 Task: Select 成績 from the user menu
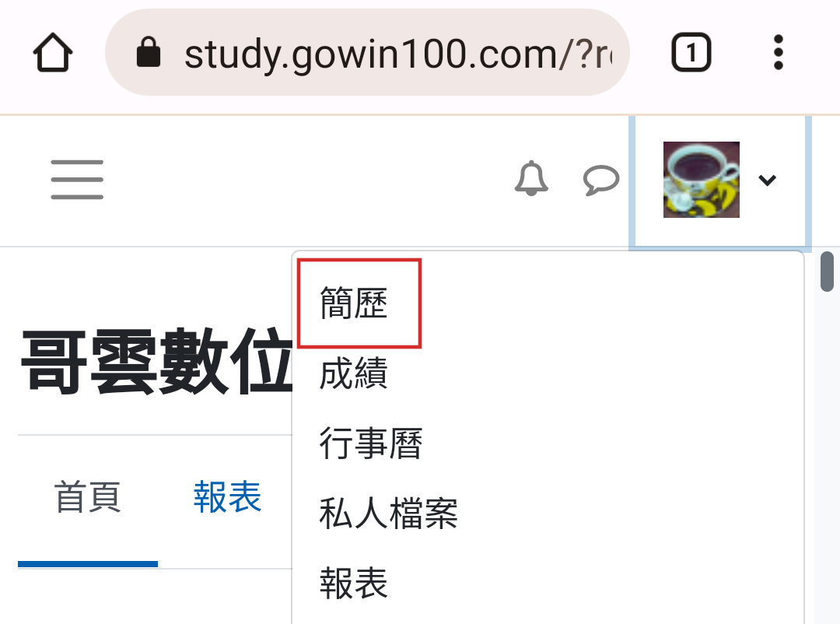[x=354, y=373]
